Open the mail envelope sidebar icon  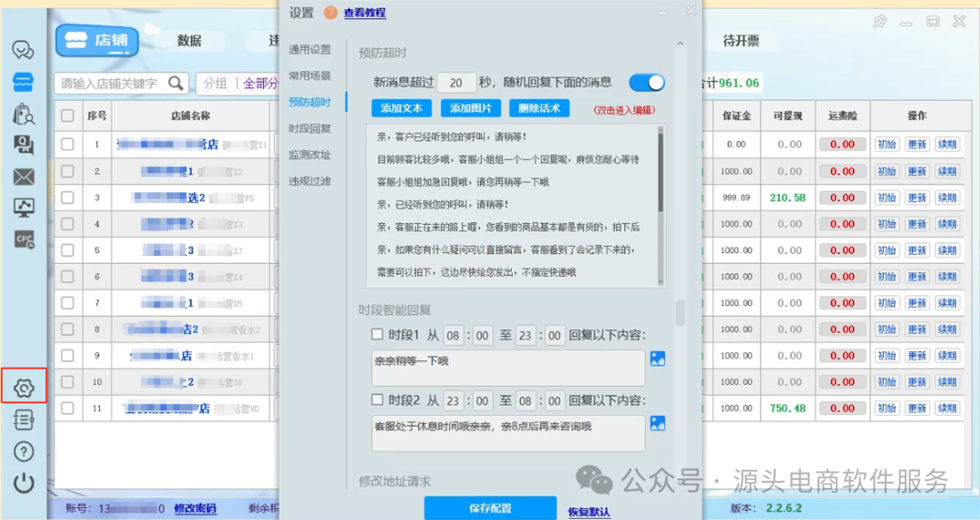point(24,177)
